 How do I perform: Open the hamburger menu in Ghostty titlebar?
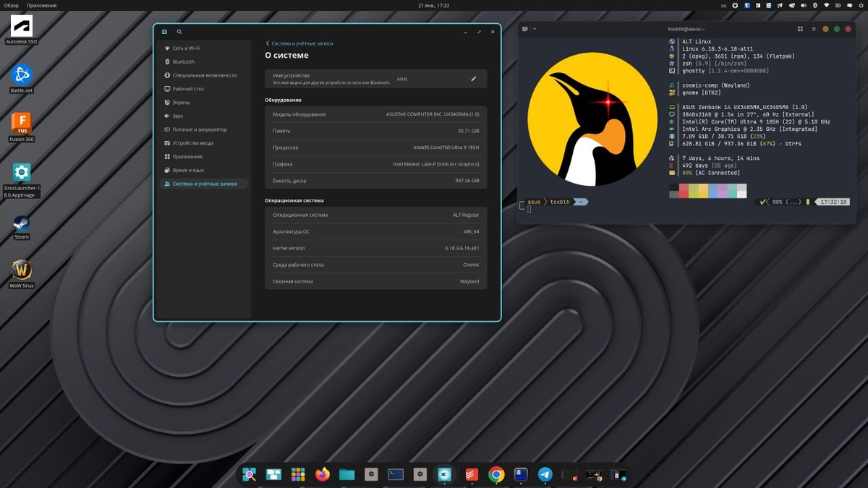tap(814, 29)
